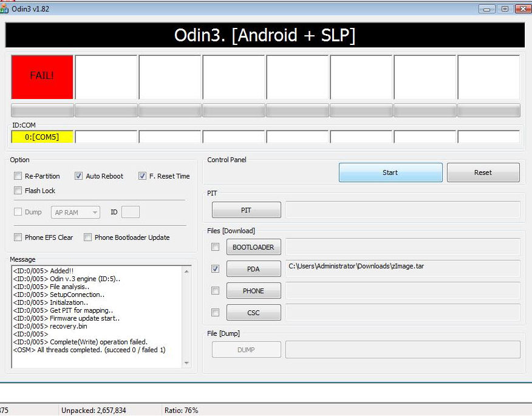Minimize the Odin3 window

pos(486,9)
